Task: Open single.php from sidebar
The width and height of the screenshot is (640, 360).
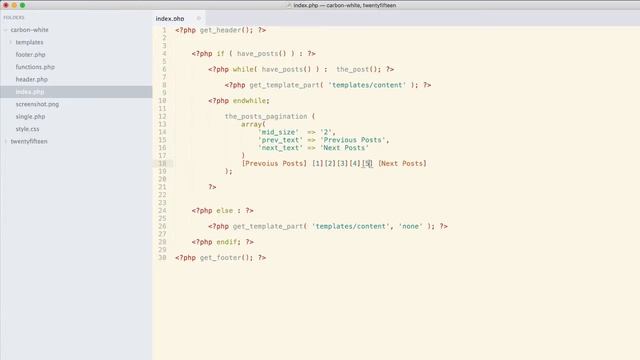Action: (x=31, y=116)
